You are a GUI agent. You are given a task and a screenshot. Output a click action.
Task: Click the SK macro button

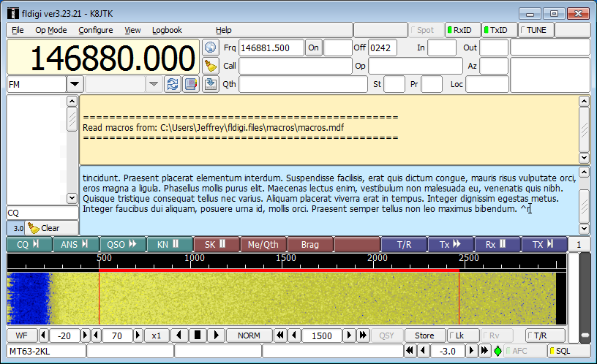click(x=217, y=245)
